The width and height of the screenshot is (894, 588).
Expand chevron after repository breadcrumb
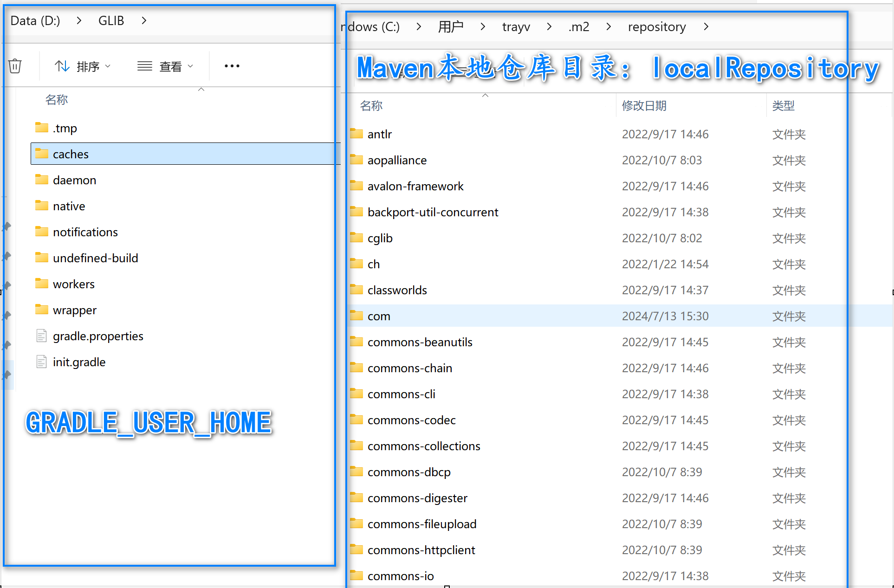click(x=706, y=27)
